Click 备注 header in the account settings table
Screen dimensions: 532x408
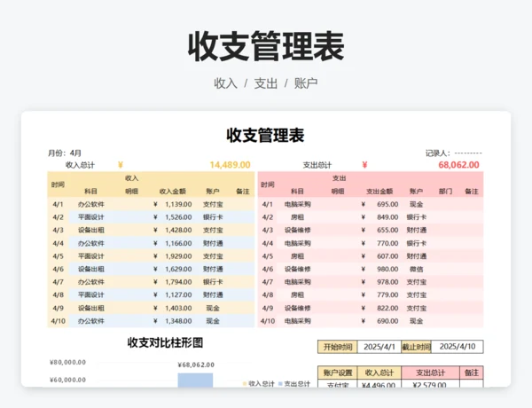[x=472, y=373]
